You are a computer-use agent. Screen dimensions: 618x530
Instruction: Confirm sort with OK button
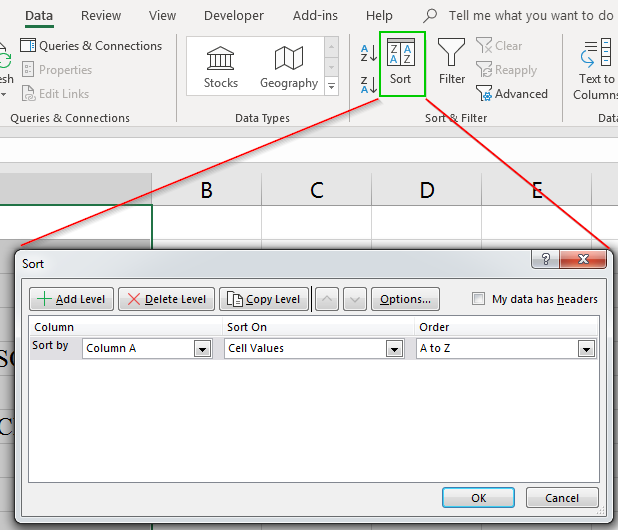click(x=478, y=498)
